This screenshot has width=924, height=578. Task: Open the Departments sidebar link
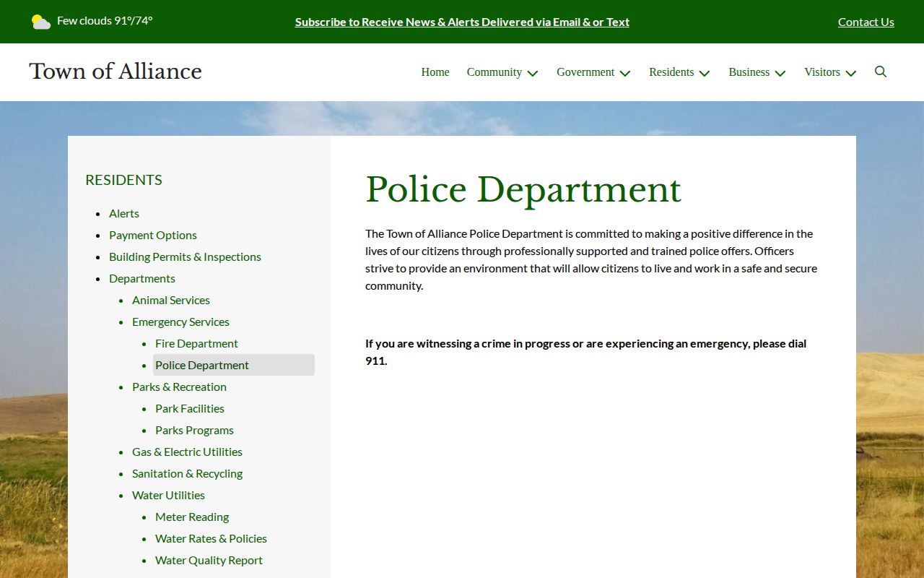[142, 278]
